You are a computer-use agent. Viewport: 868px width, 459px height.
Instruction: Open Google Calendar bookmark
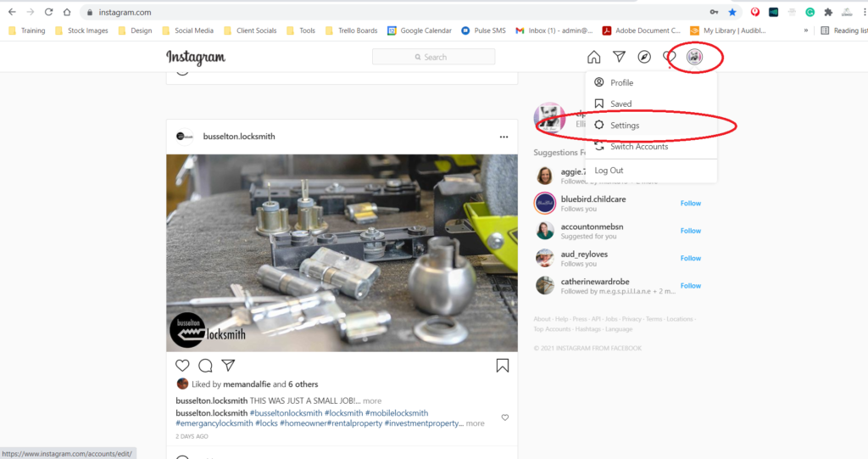point(420,31)
